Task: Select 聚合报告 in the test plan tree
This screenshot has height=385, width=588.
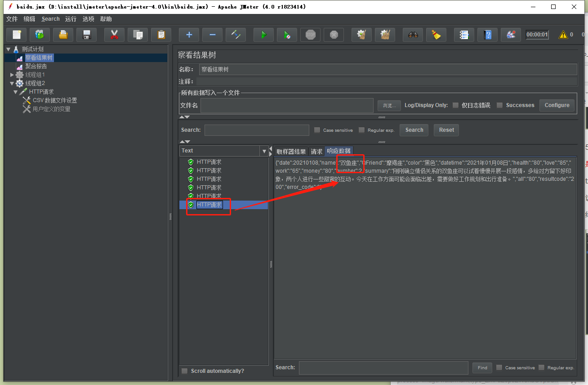Action: click(36, 66)
